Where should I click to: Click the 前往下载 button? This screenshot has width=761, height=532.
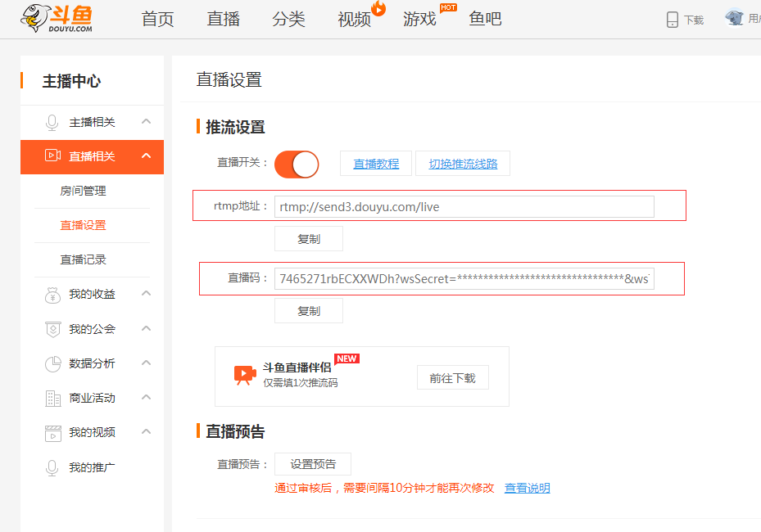pos(452,378)
